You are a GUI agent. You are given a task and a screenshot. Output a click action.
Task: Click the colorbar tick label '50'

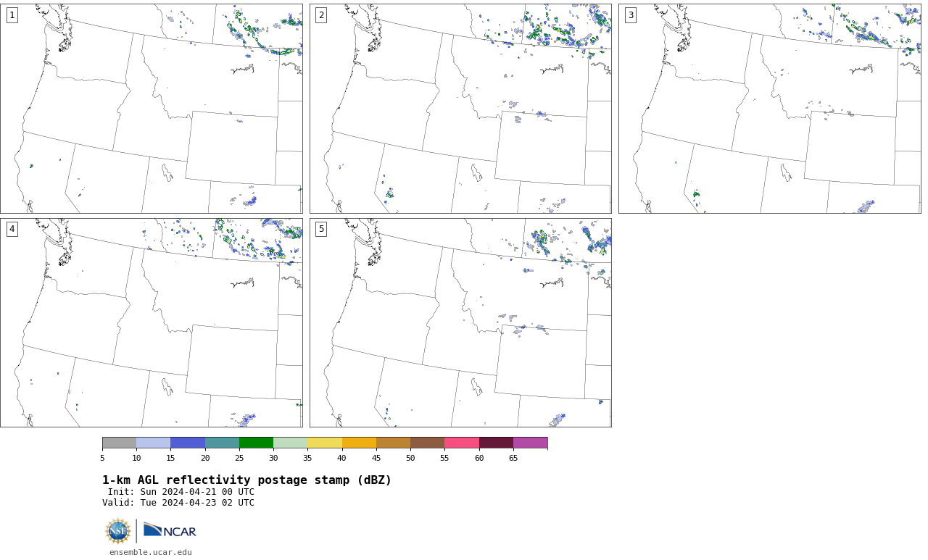point(410,458)
